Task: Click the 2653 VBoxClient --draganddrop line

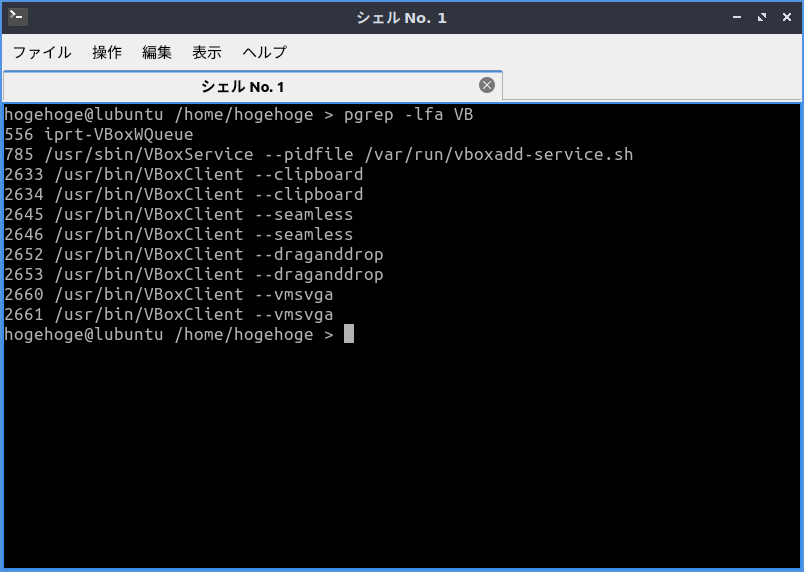Action: (194, 274)
